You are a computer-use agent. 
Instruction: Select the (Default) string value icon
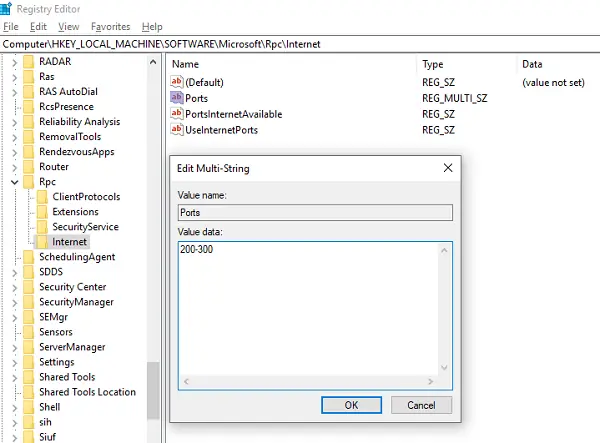click(177, 82)
